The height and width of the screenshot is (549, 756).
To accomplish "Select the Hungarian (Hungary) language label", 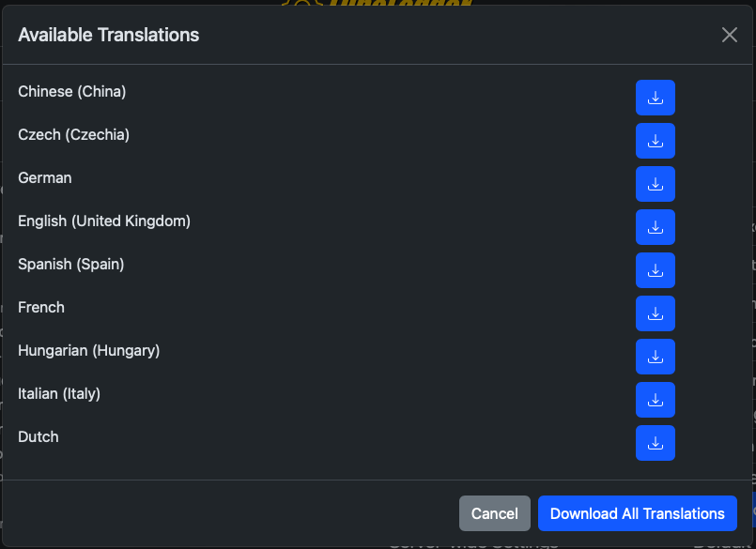I will click(89, 351).
